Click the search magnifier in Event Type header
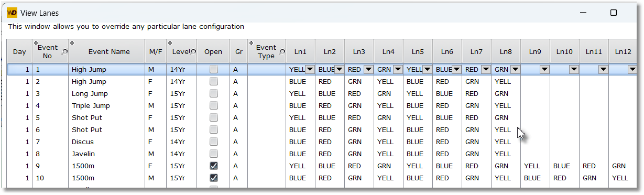The height and width of the screenshot is (195, 644). (282, 52)
